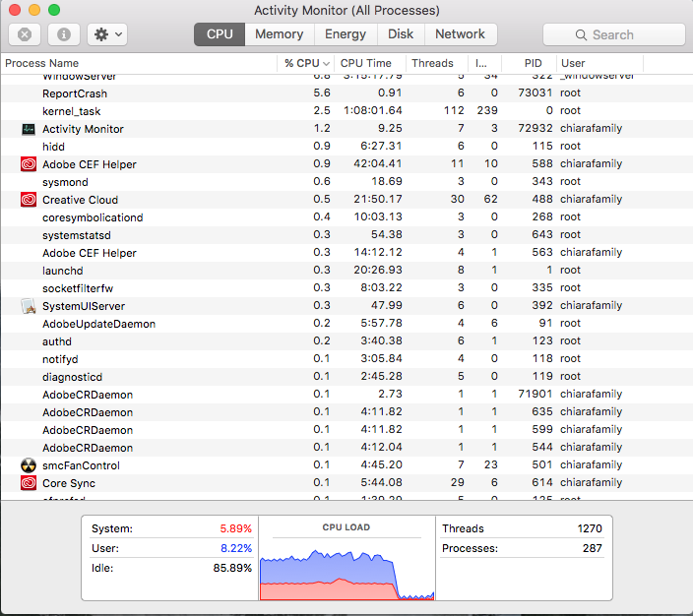Image resolution: width=693 pixels, height=616 pixels.
Task: Switch to the Memory tab
Action: 280,34
